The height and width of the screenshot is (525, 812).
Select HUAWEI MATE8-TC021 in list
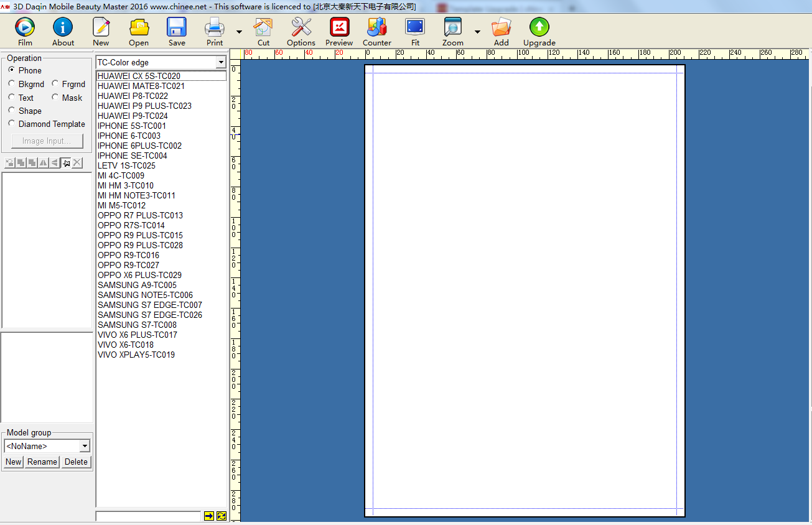[161, 86]
